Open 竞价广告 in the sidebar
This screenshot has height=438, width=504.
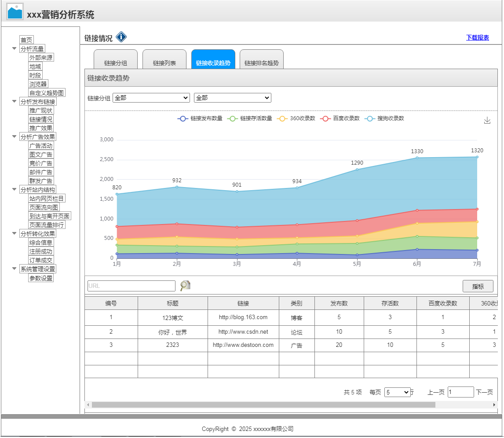click(x=41, y=163)
